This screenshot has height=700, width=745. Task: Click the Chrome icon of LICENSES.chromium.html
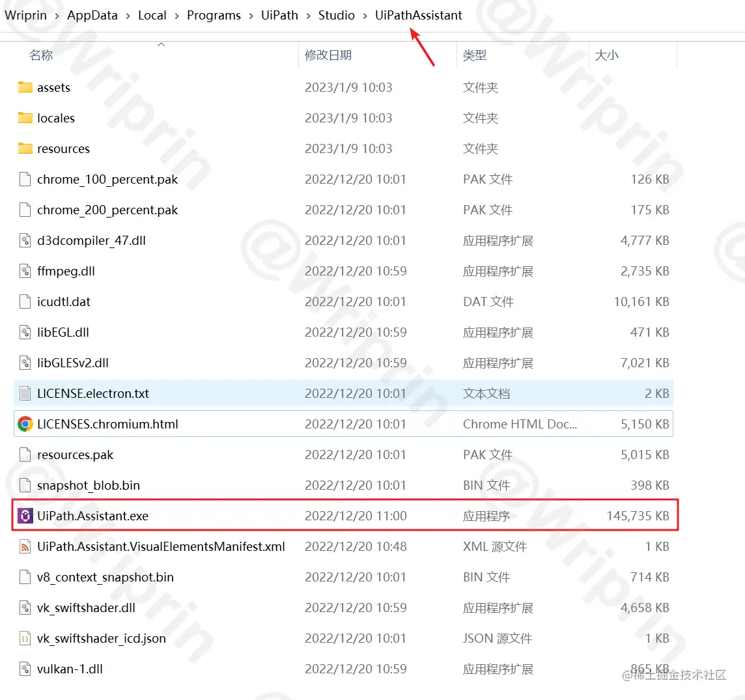click(25, 424)
